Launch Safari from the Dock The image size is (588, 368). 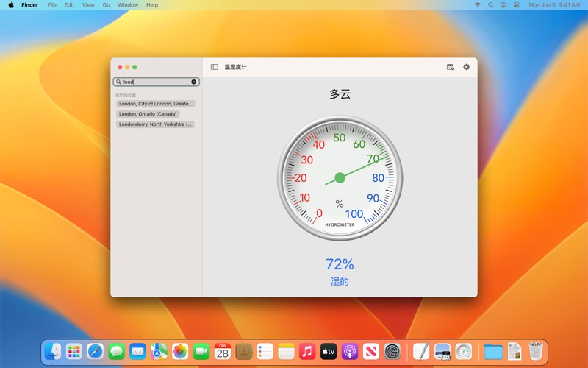96,352
